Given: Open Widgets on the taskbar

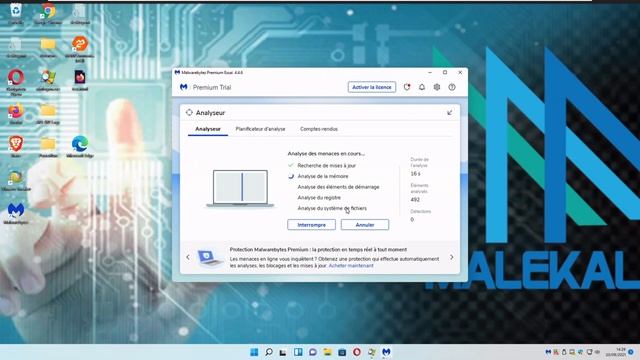Looking at the screenshot, I should coord(298,352).
